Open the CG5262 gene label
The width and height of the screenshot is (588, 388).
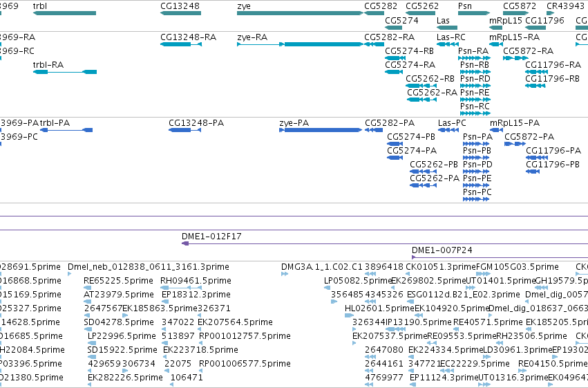(422, 6)
